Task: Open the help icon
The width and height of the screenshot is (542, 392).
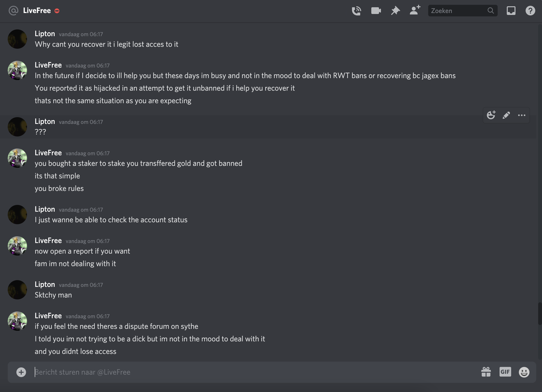Action: [x=530, y=11]
